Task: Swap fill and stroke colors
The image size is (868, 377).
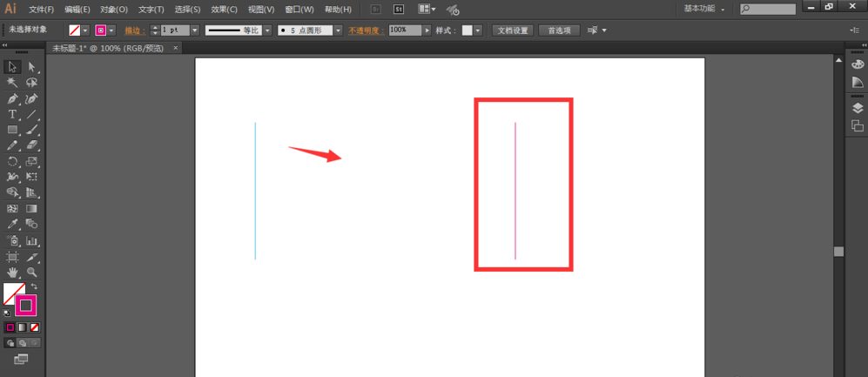Action: point(34,286)
